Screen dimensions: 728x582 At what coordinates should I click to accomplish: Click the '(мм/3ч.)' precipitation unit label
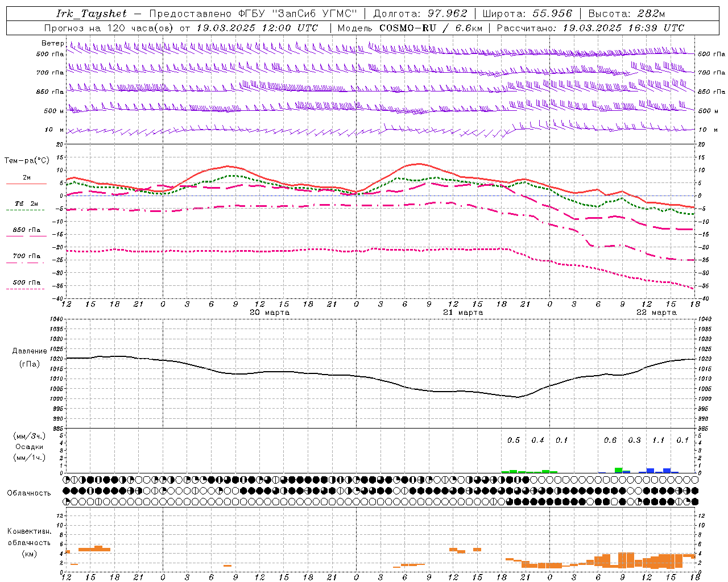tap(30, 436)
